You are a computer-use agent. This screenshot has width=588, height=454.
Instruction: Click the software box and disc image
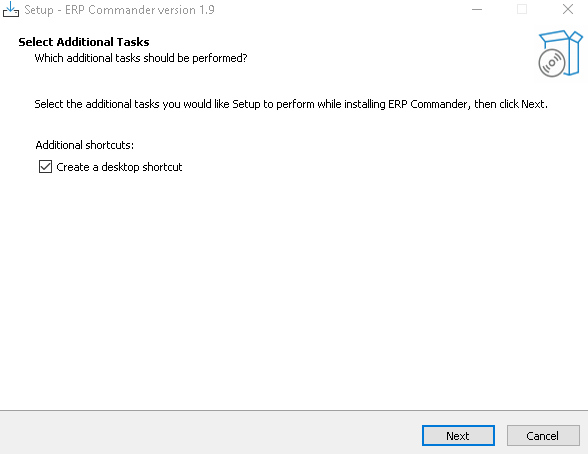click(560, 53)
